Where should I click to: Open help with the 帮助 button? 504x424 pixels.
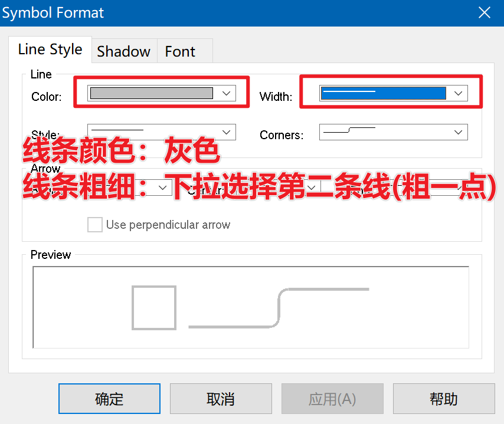444,399
